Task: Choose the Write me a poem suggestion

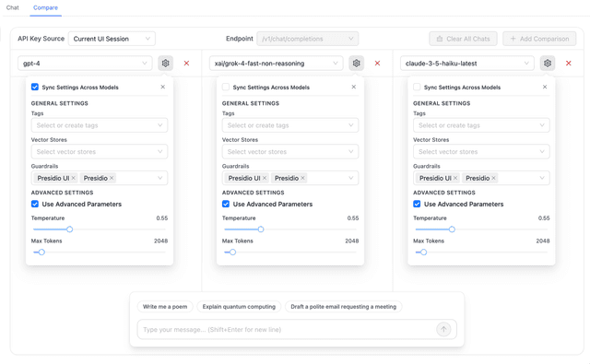Action: coord(165,307)
